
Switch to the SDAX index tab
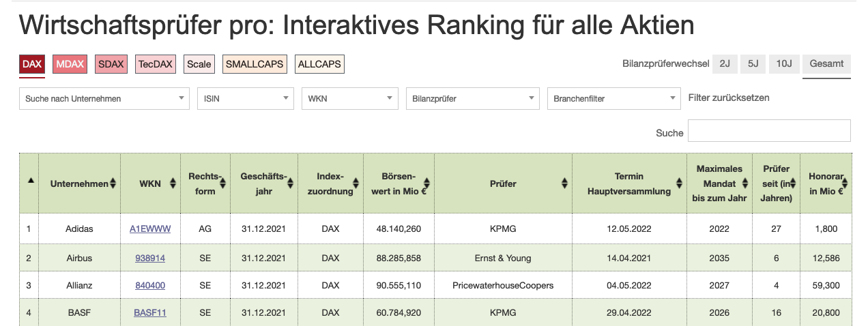click(x=111, y=64)
